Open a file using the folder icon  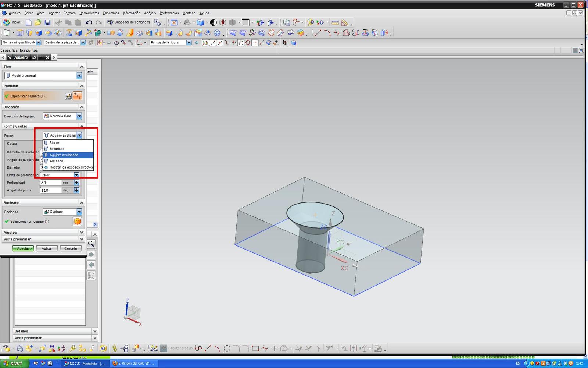point(37,22)
